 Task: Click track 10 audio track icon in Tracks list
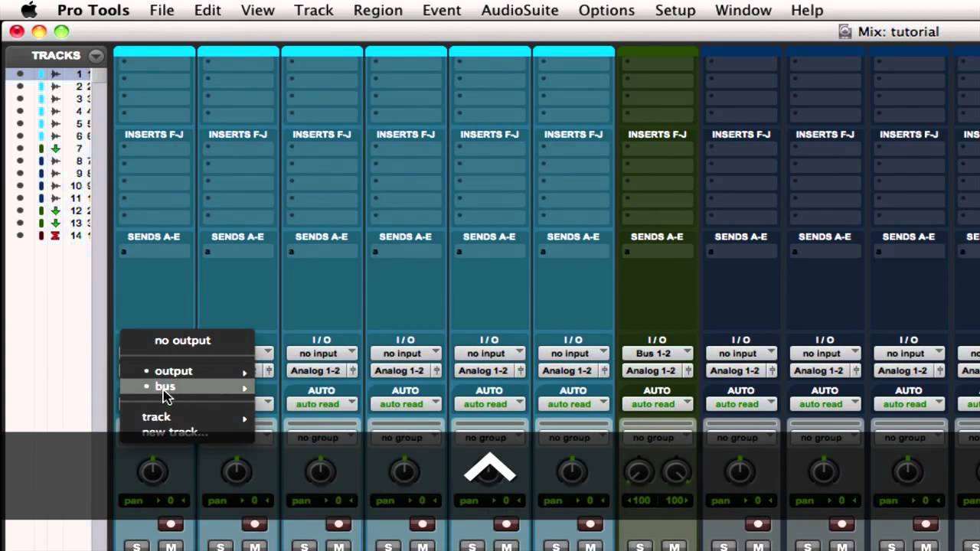coord(56,186)
